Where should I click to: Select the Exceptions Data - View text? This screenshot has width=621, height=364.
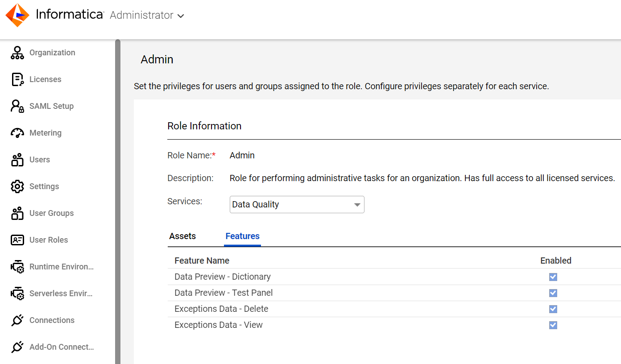pyautogui.click(x=219, y=325)
